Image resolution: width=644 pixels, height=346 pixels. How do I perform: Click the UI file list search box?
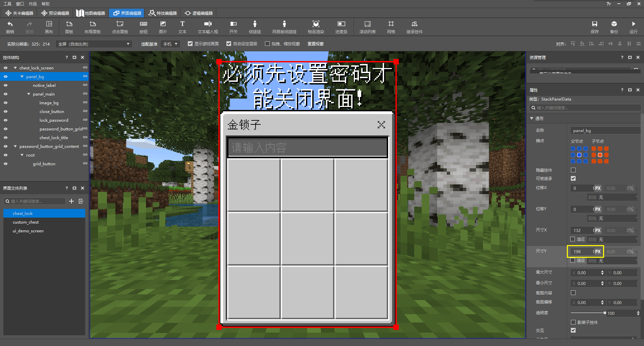point(35,201)
